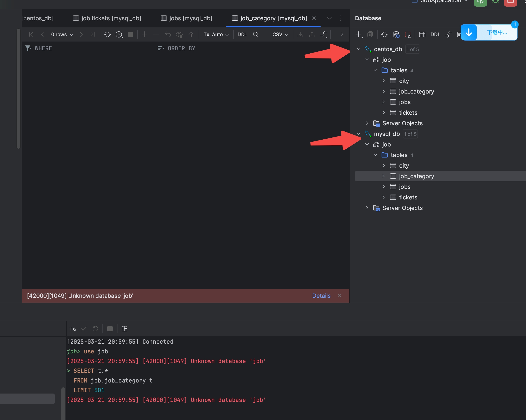The image size is (526, 420).
Task: Delete the selected row
Action: 156,34
